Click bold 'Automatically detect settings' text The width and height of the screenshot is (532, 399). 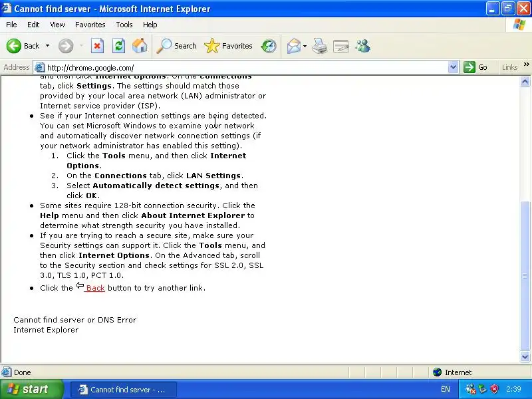(x=156, y=186)
